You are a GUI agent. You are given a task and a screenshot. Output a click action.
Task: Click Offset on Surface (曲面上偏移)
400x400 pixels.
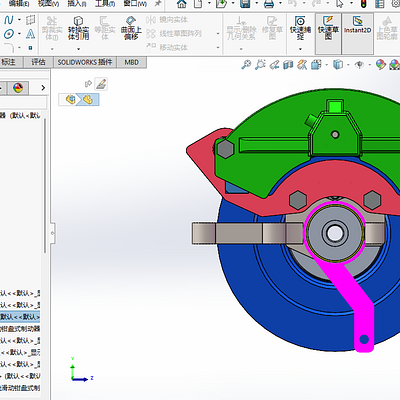131,28
